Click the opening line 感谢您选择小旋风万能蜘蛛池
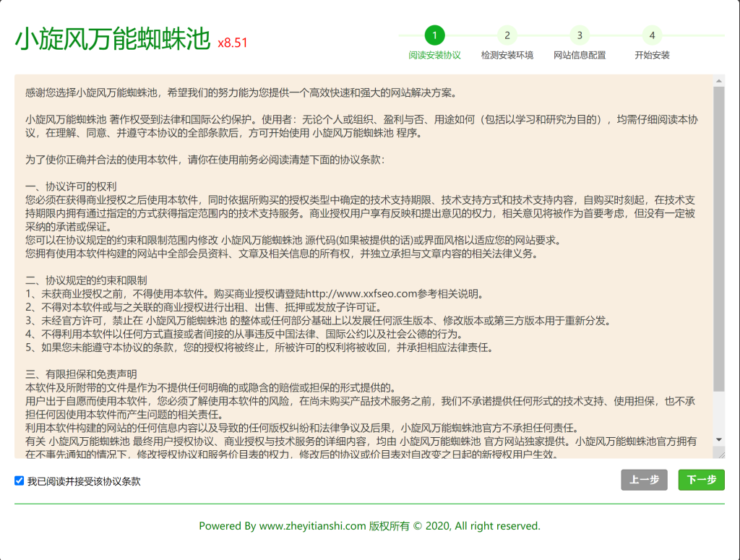This screenshot has height=560, width=740. [241, 92]
